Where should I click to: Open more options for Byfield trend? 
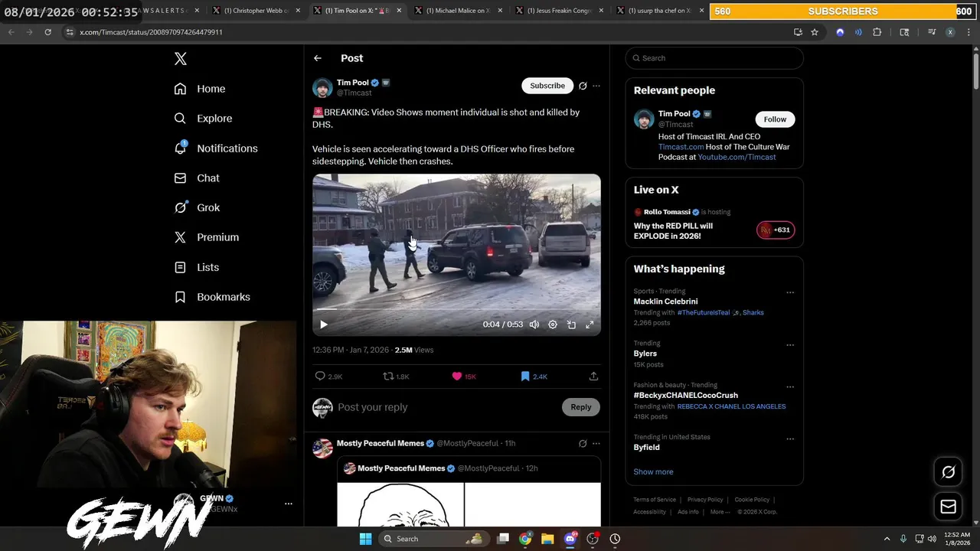tap(790, 439)
